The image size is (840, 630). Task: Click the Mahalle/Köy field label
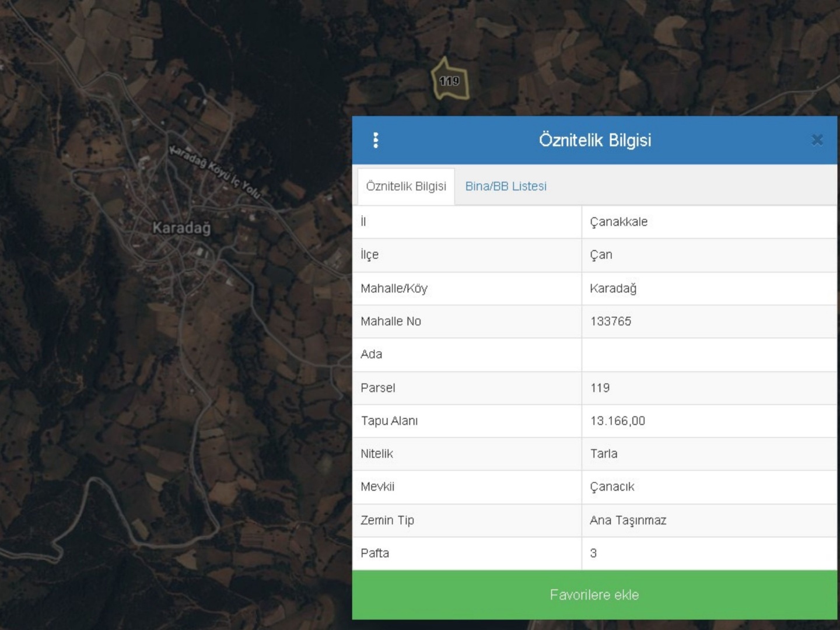tap(394, 288)
